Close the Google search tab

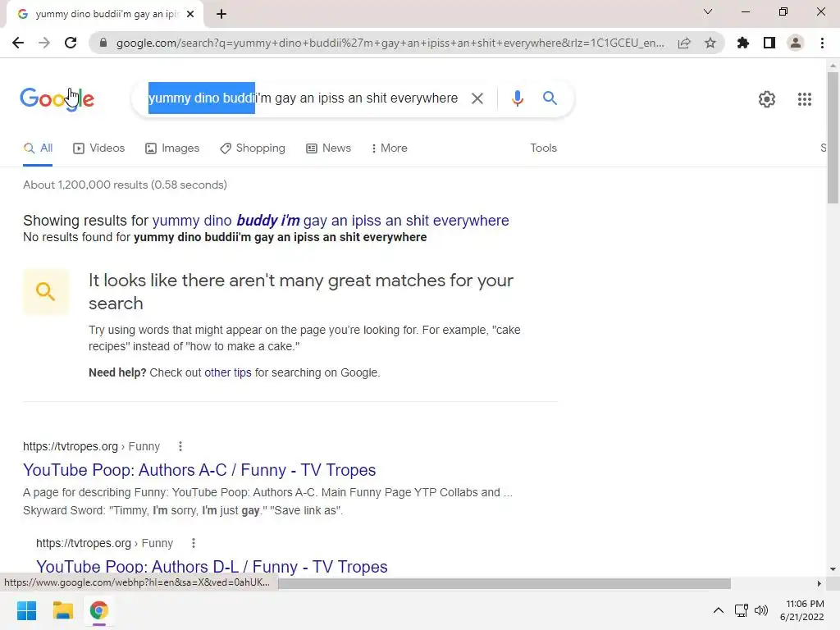point(190,14)
